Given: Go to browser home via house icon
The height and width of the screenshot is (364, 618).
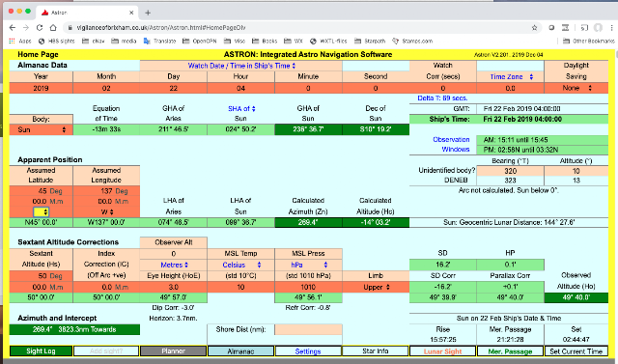Looking at the screenshot, I should 53,28.
